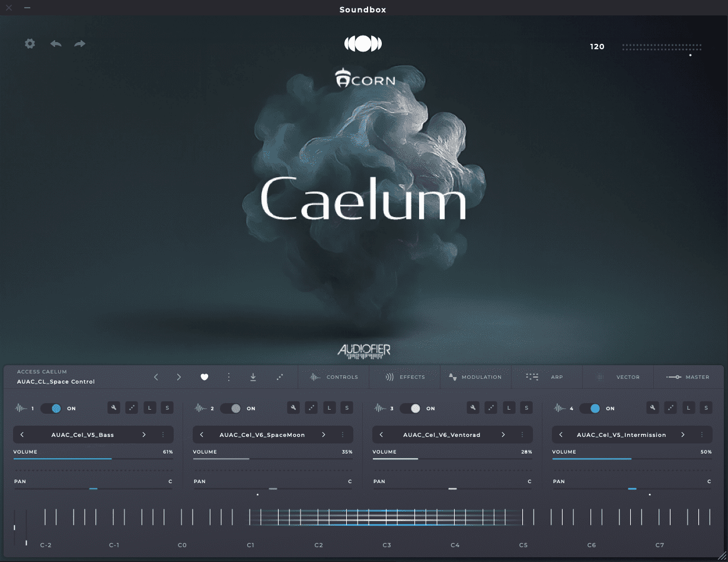Disable the layer 2 power switch
Screen dimensions: 728x562
click(231, 408)
